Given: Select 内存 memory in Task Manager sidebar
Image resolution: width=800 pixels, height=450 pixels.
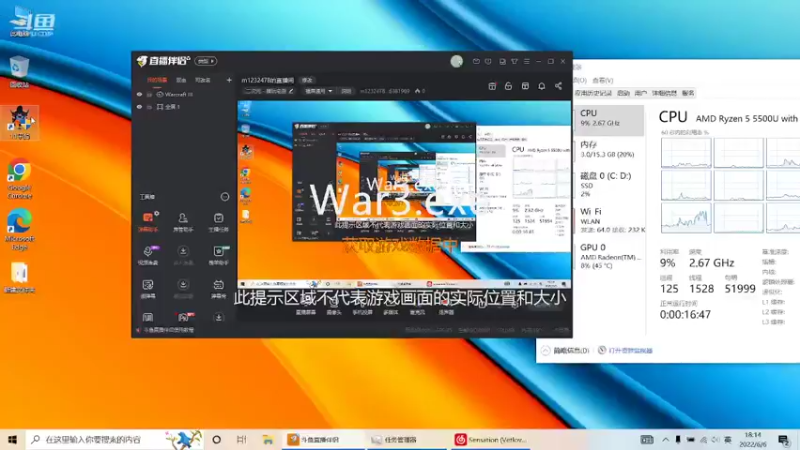Looking at the screenshot, I should pos(609,149).
